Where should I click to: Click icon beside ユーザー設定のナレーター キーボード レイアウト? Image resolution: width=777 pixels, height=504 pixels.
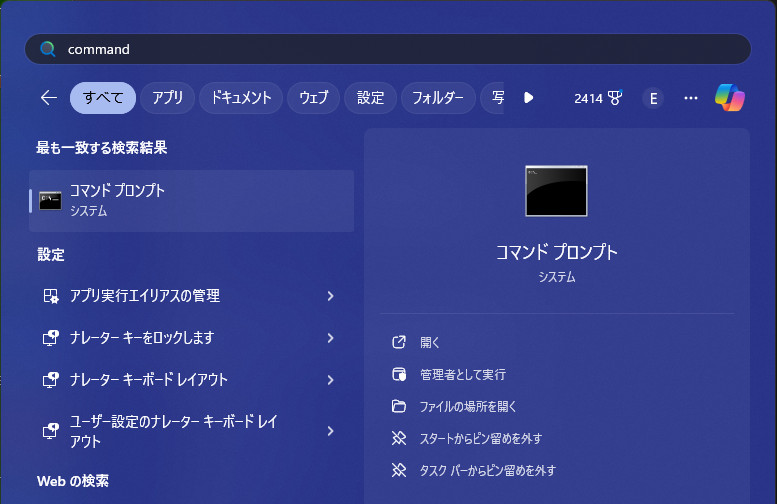(51, 431)
